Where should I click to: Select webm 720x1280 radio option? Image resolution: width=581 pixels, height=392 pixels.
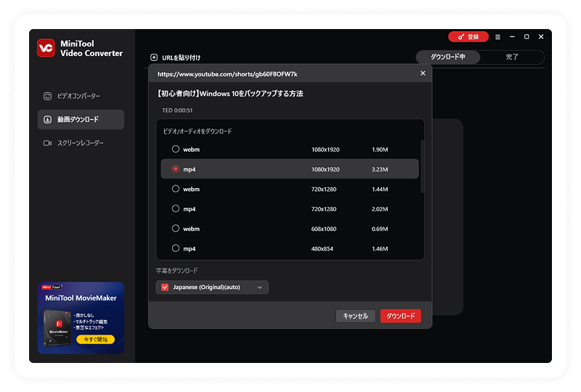coord(176,189)
